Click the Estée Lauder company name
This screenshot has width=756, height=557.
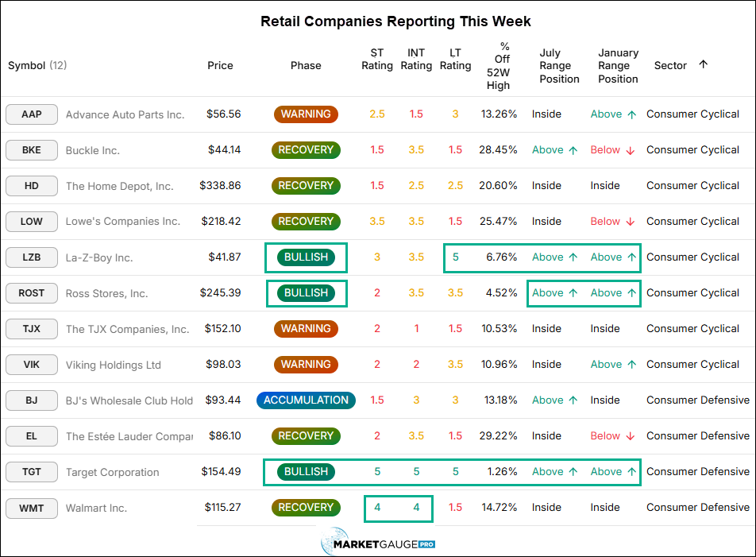(129, 436)
